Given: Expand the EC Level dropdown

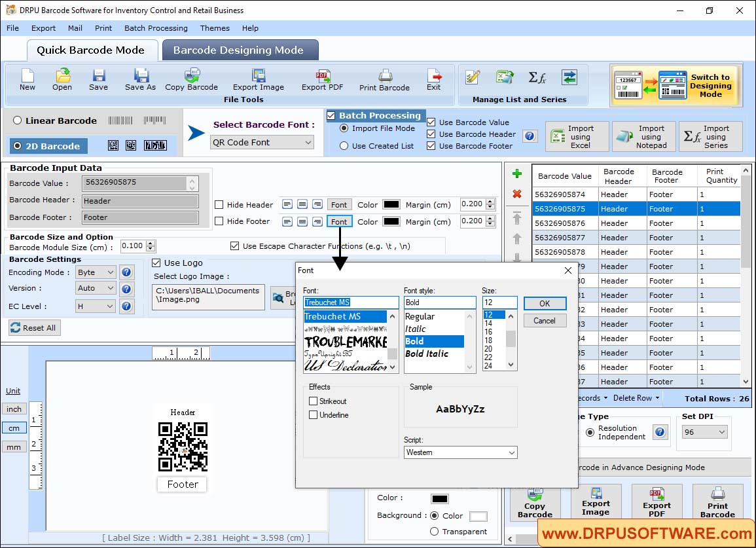Looking at the screenshot, I should (96, 306).
